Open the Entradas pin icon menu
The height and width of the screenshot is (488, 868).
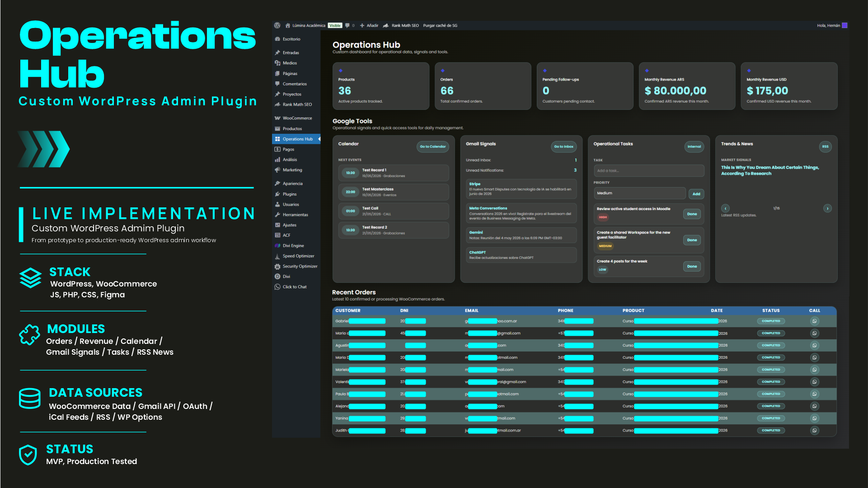(277, 53)
